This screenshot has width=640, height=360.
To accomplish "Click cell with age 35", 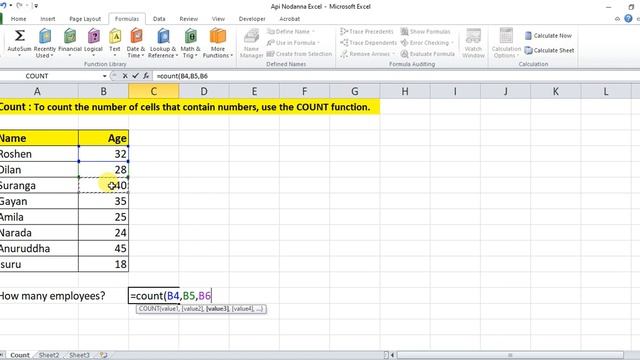I will point(103,201).
